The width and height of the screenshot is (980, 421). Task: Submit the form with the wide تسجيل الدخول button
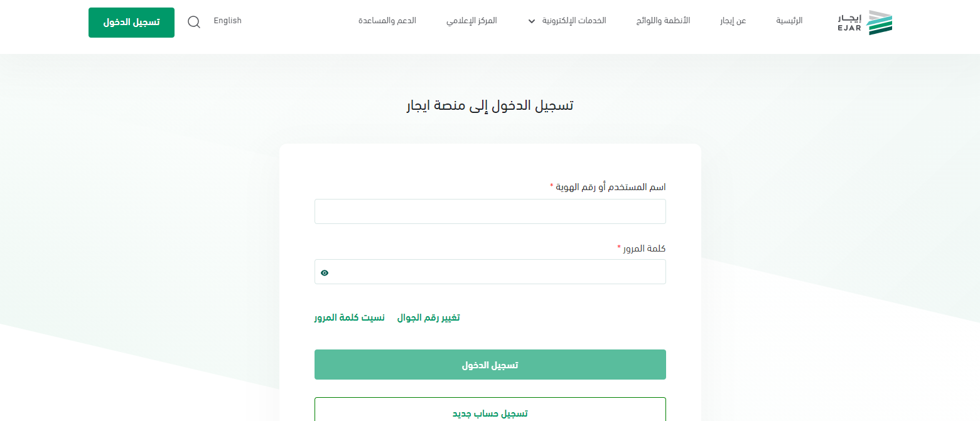pyautogui.click(x=490, y=365)
